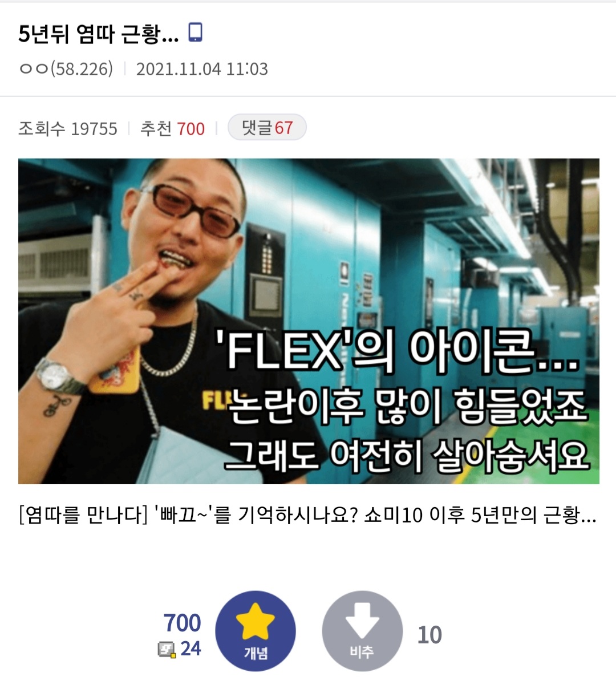Click the 그래도 여전히 살아숨셔요 subtitle line
Viewport: 616px width, 689px height.
pos(406,455)
